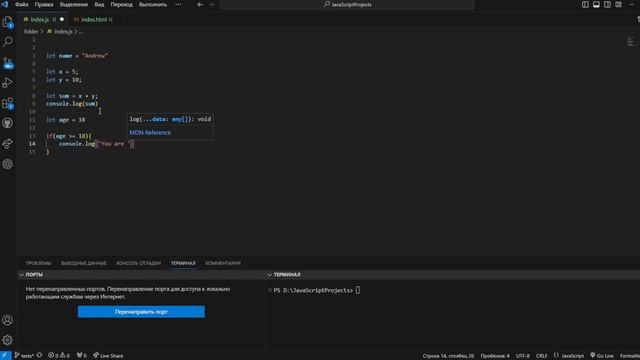Open errors and warnings status item
The image size is (640, 360).
(x=59, y=356)
